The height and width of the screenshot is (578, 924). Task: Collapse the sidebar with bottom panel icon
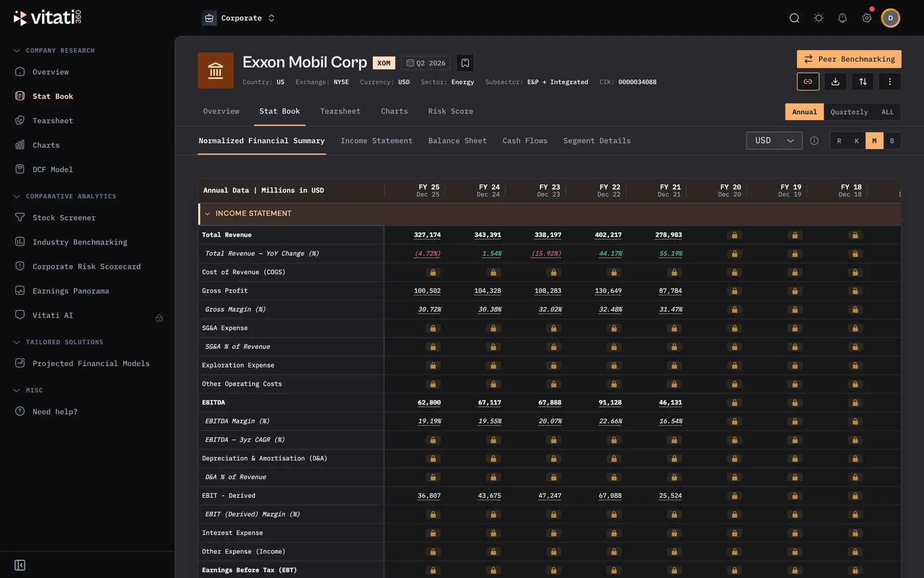[20, 565]
